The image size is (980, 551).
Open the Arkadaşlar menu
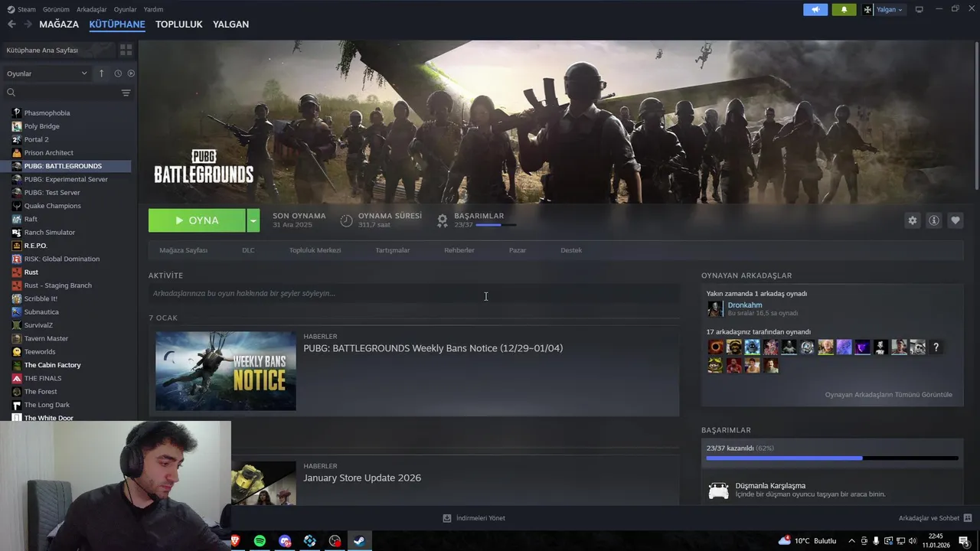pos(92,9)
